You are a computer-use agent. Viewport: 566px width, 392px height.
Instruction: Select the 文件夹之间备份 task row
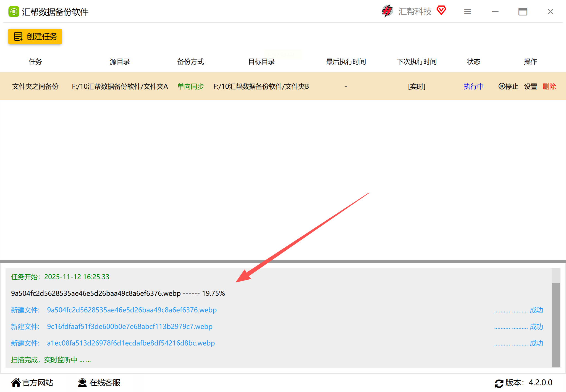coord(35,86)
